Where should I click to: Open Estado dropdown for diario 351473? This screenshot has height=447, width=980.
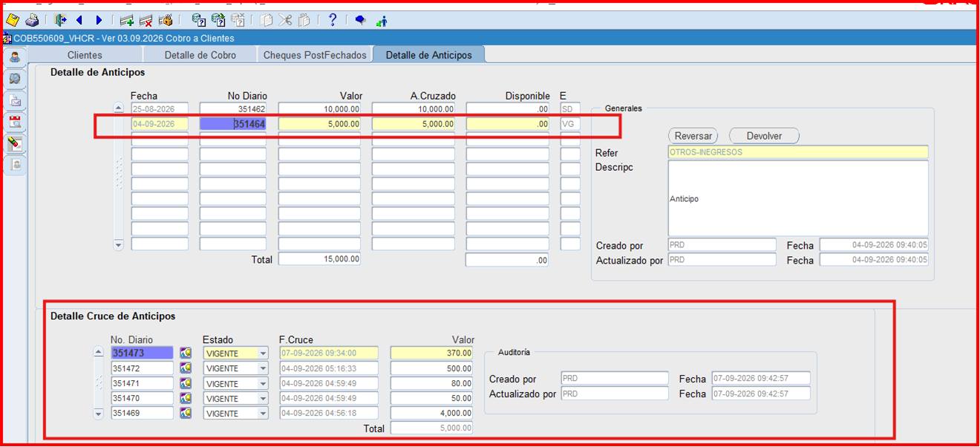(x=263, y=353)
